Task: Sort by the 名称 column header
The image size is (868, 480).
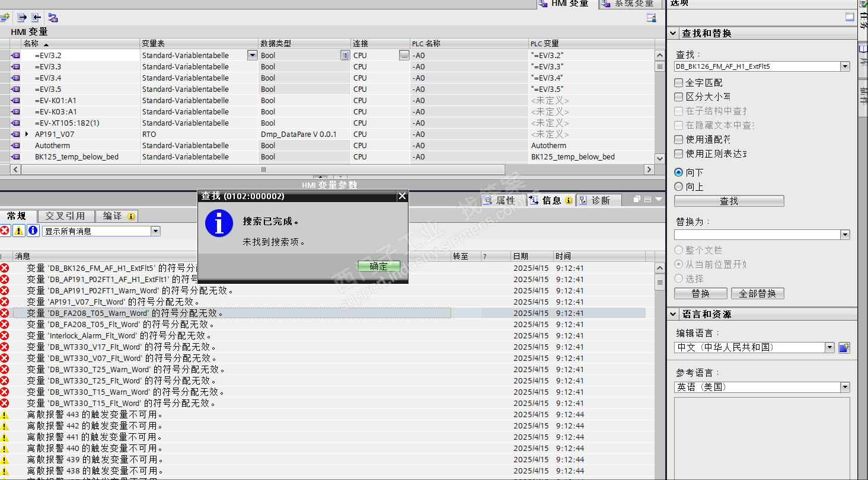Action: pos(81,43)
